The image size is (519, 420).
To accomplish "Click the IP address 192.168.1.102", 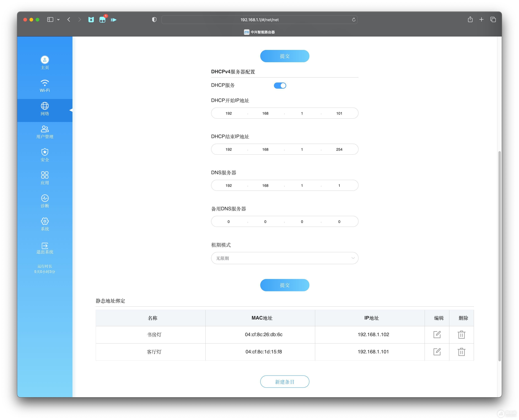I will click(x=373, y=335).
